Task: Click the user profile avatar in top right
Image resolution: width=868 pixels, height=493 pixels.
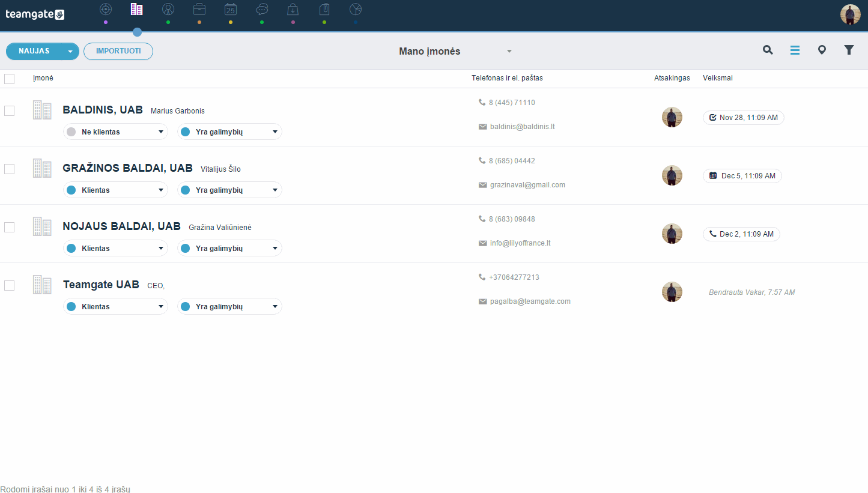Action: pos(851,14)
